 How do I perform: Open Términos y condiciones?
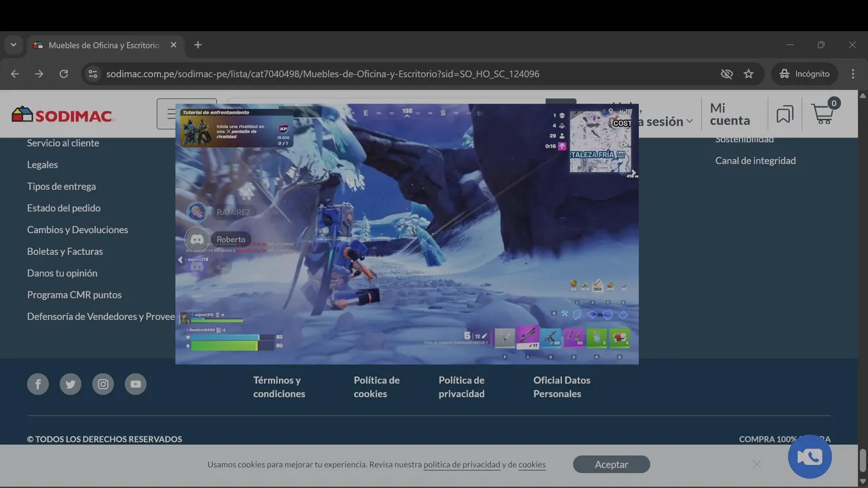pos(279,387)
